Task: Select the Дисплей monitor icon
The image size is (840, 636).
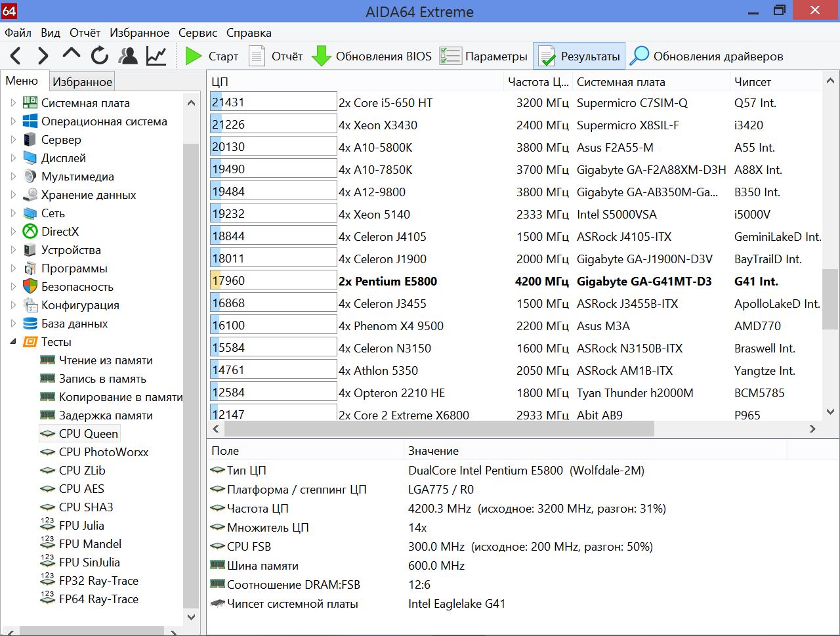Action: (x=30, y=158)
